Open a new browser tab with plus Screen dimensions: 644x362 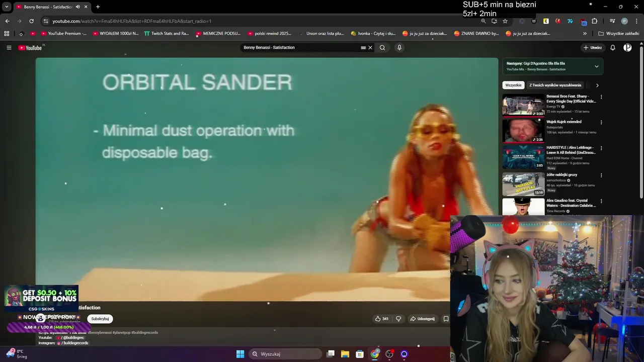click(x=98, y=7)
